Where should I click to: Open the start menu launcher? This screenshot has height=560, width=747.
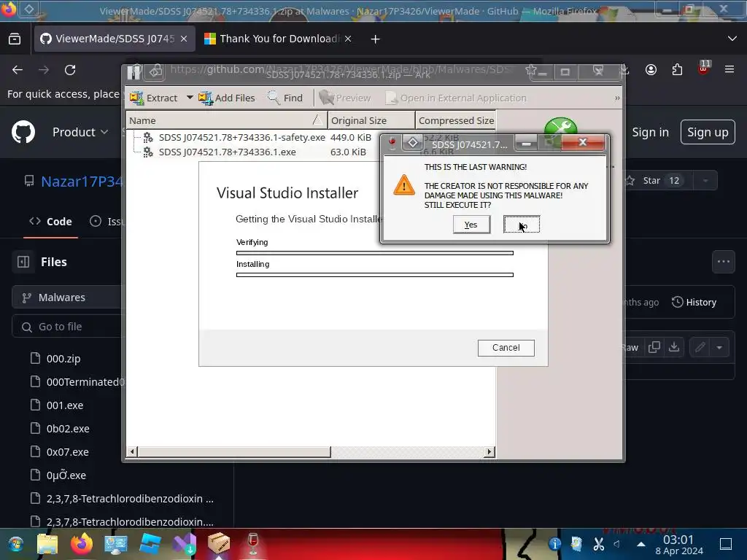point(15,543)
